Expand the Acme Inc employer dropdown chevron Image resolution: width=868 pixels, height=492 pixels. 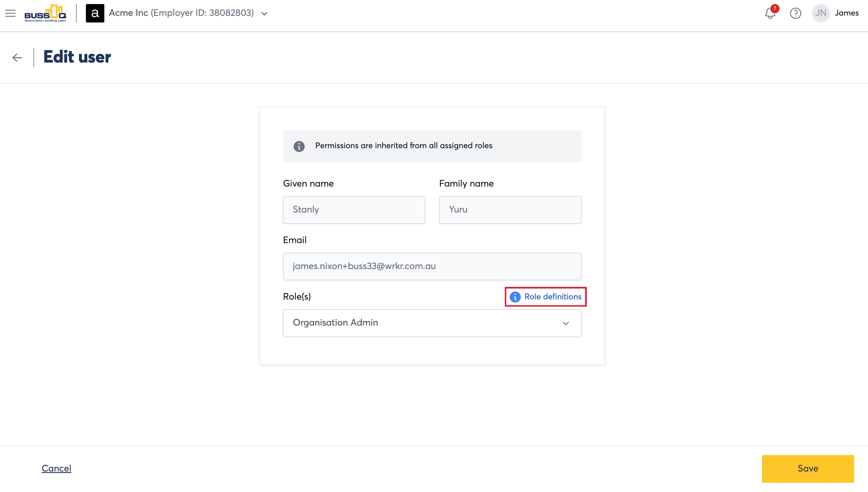(x=264, y=14)
